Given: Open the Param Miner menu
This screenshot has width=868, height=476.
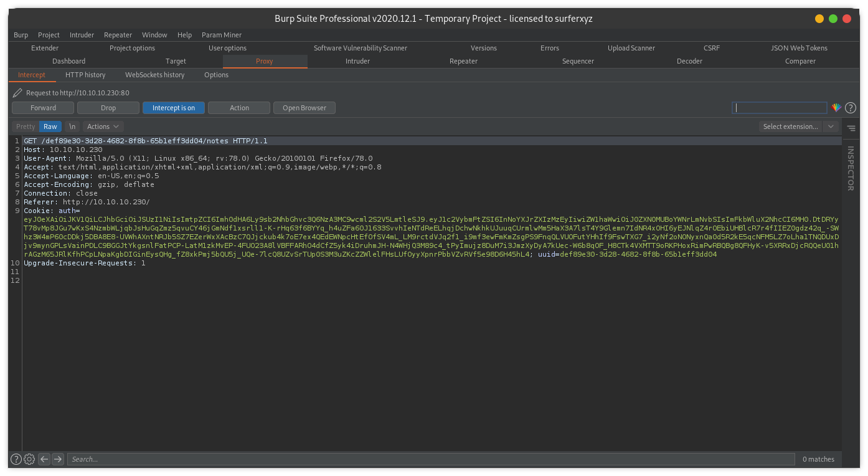Looking at the screenshot, I should click(x=222, y=35).
